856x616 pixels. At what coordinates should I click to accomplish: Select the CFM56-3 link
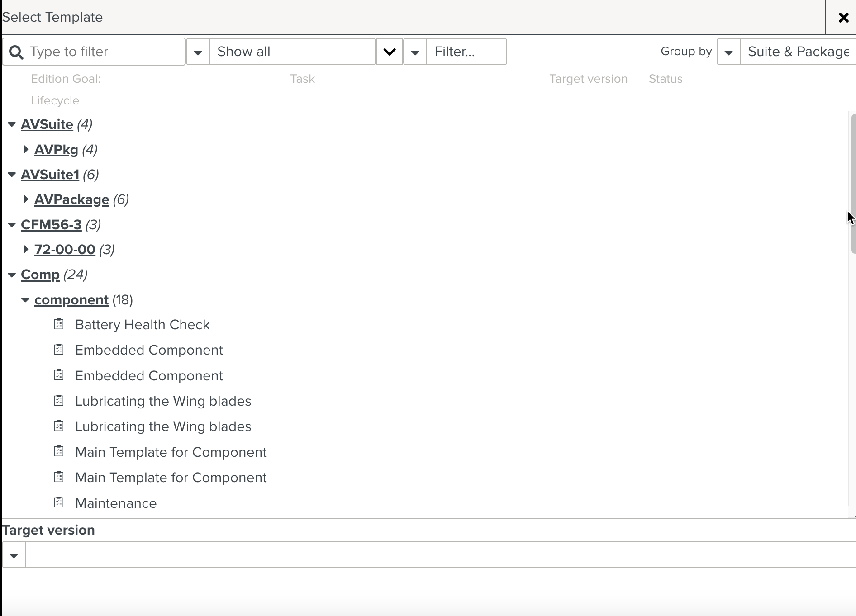coord(51,225)
